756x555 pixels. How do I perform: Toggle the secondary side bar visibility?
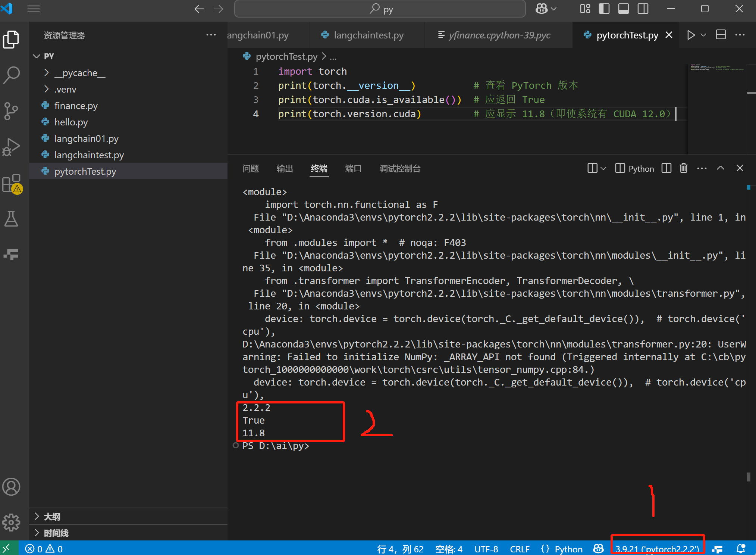[643, 9]
